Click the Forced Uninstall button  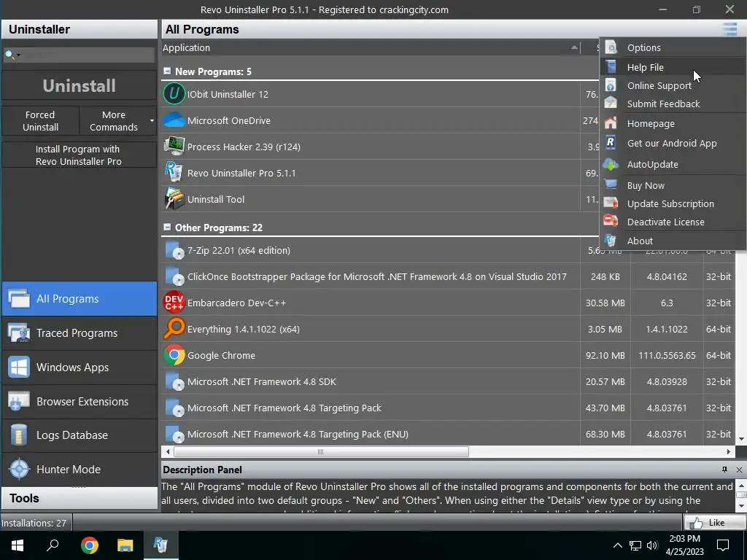point(41,121)
